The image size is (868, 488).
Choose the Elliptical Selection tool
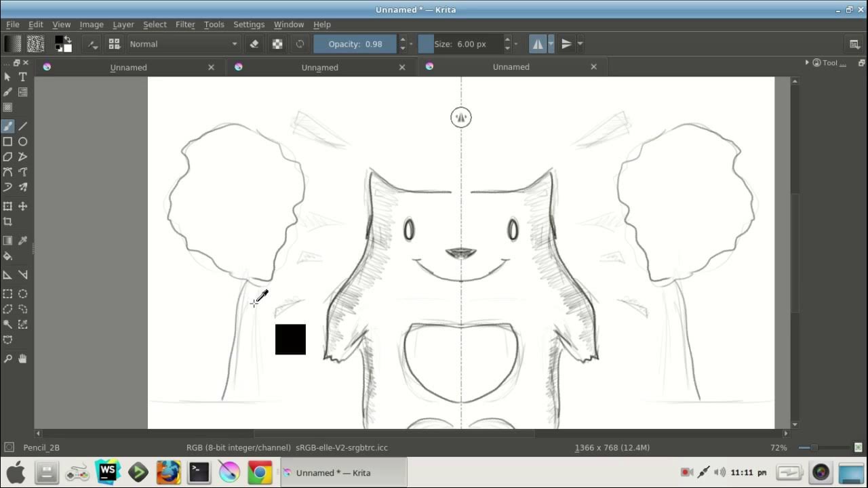(x=22, y=293)
